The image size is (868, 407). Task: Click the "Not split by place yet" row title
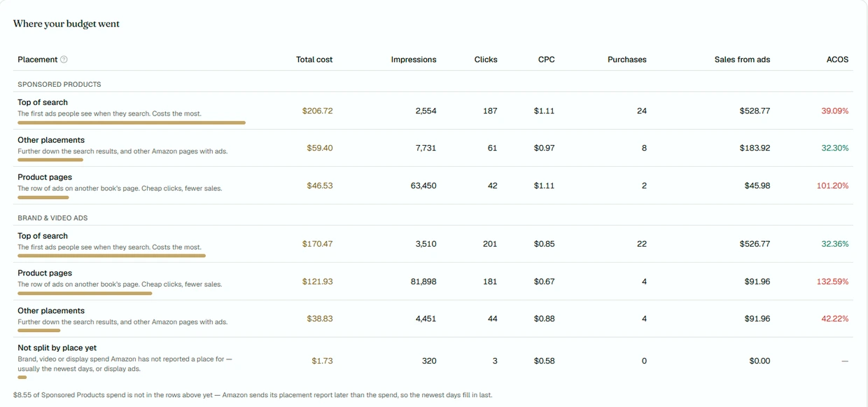click(x=57, y=348)
